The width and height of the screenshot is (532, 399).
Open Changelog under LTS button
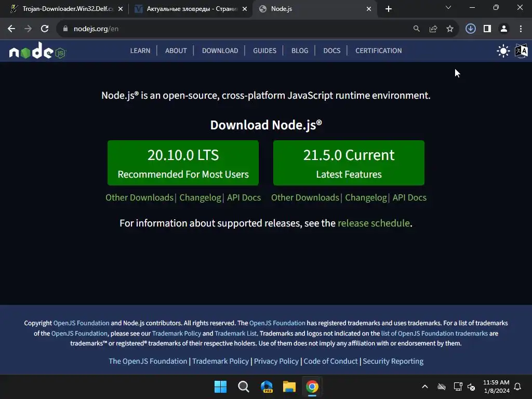200,197
